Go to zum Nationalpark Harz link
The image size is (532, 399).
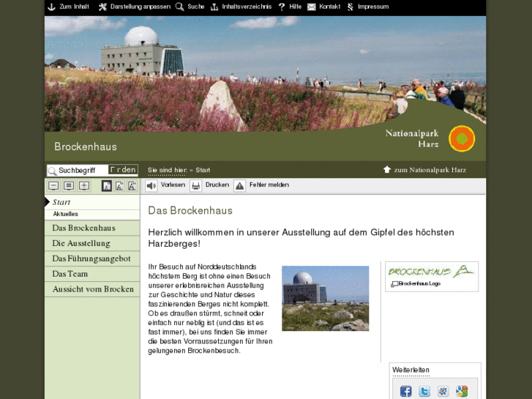tap(430, 170)
